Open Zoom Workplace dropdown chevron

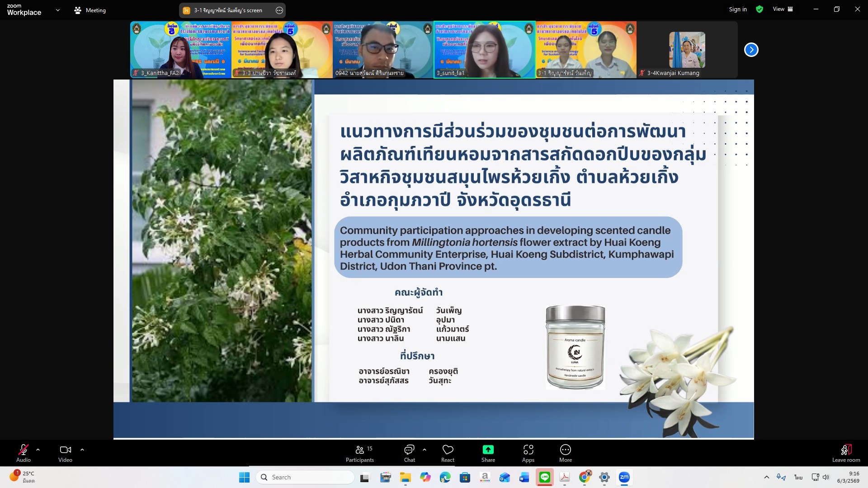[57, 10]
